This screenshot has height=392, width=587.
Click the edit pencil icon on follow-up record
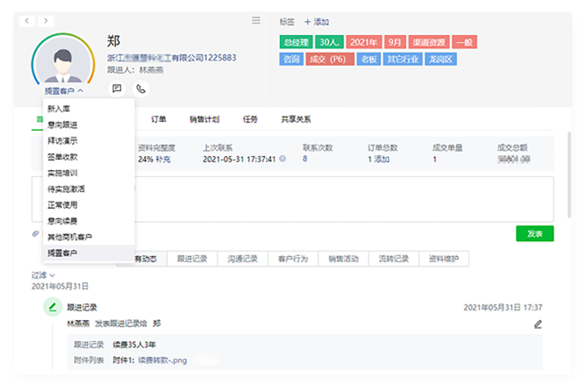tap(538, 324)
